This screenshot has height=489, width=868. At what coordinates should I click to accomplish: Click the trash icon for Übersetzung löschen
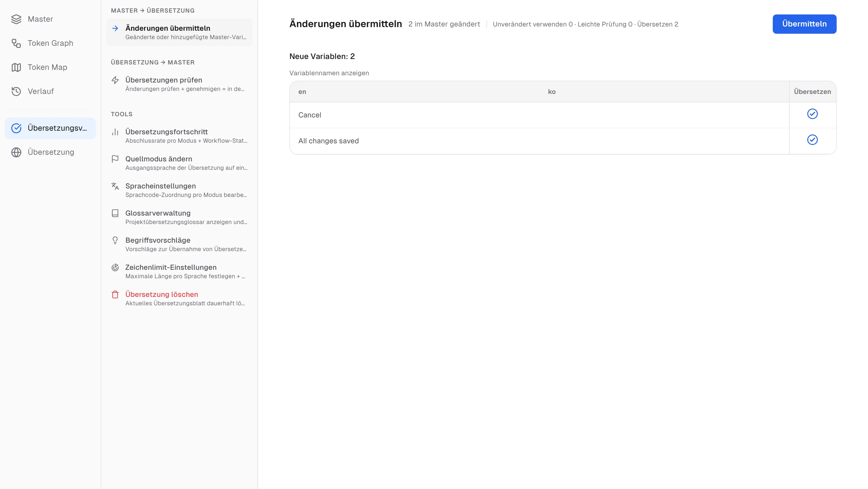[115, 294]
